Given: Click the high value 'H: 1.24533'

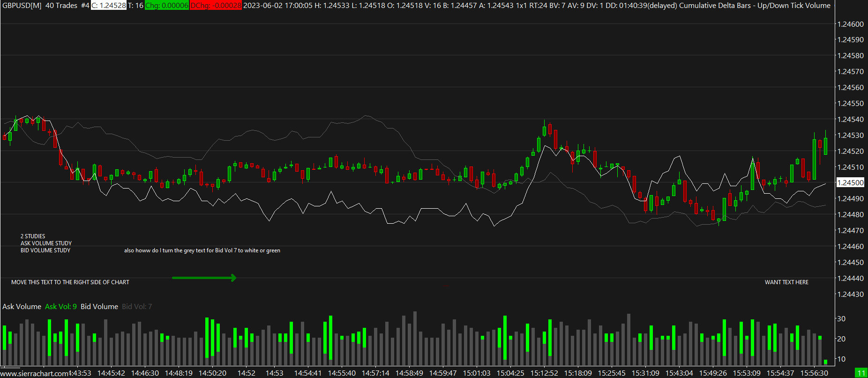Looking at the screenshot, I should point(331,6).
